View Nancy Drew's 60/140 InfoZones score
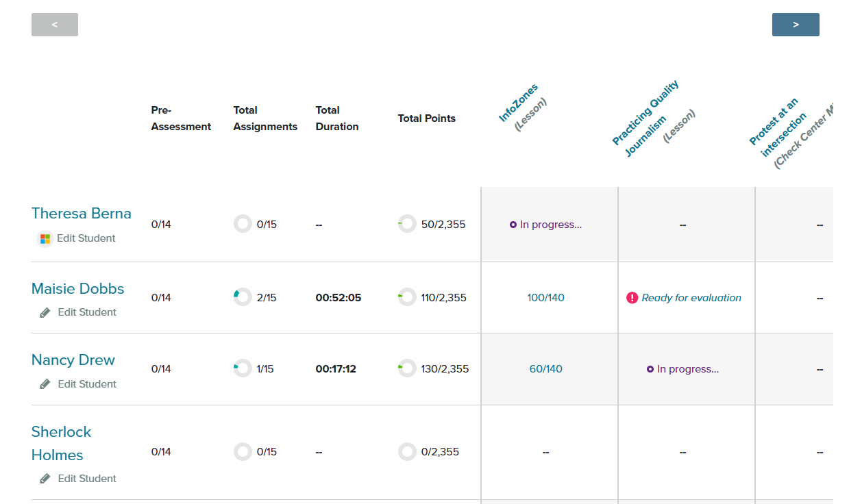The image size is (849, 504). tap(545, 369)
